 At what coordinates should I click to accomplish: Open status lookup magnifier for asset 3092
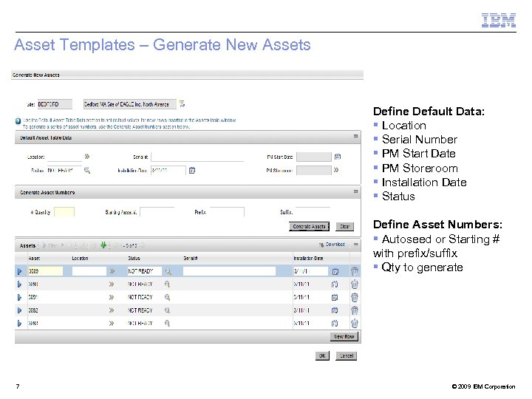click(167, 310)
